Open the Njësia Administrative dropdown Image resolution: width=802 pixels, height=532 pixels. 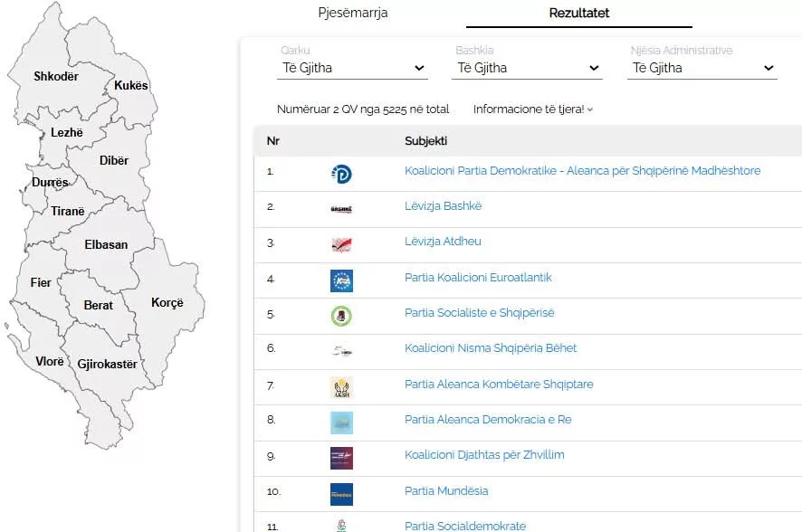click(702, 68)
